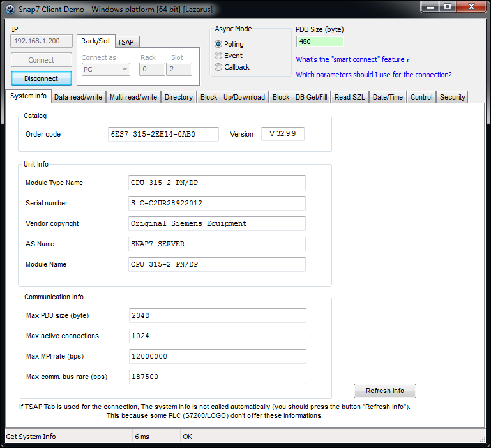Open the Control tab
This screenshot has width=491, height=448.
pyautogui.click(x=421, y=97)
